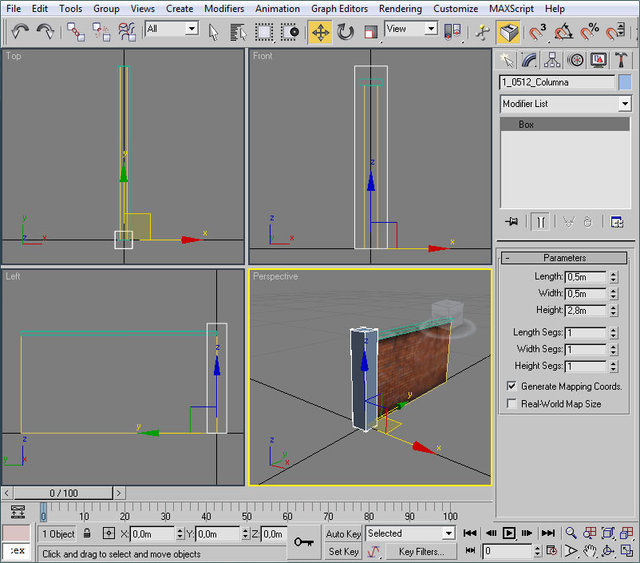Viewport: 640px width, 563px height.
Task: Click the Key Filters button
Action: [421, 551]
